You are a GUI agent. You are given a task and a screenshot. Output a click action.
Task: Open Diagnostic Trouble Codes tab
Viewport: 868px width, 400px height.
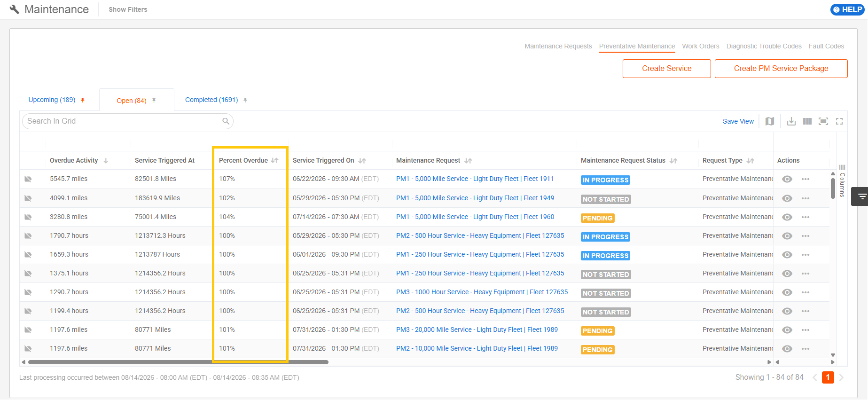click(764, 46)
